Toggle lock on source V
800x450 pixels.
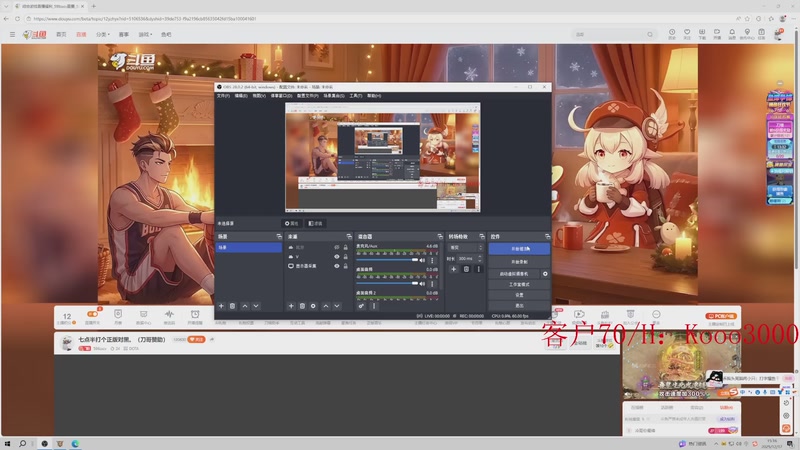[x=345, y=257]
